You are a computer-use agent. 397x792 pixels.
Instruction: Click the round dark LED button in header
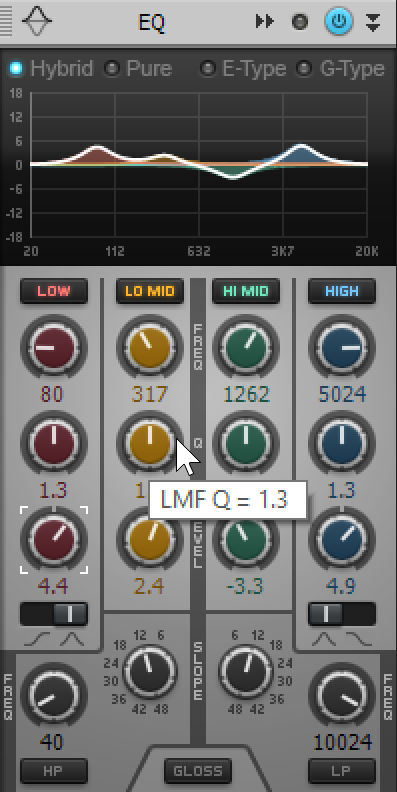click(x=300, y=22)
